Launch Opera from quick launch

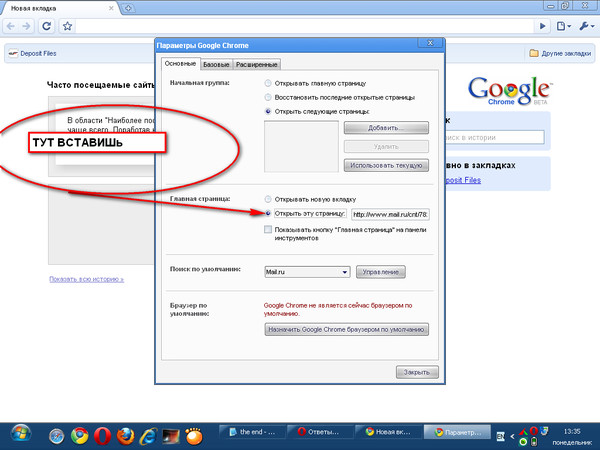[102, 436]
